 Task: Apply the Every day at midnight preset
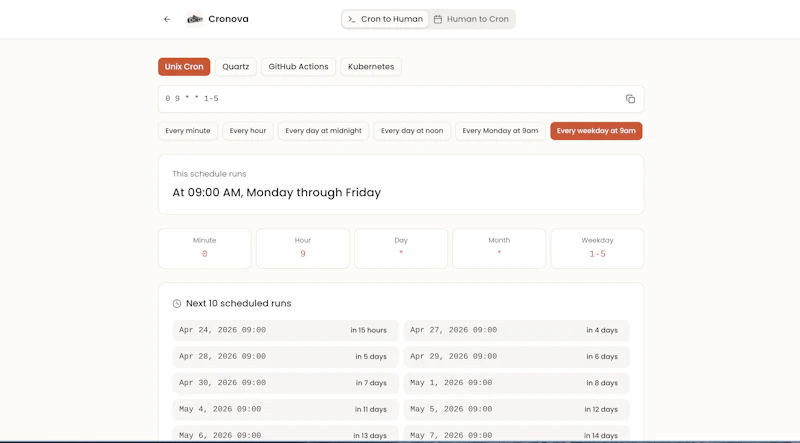pos(323,131)
